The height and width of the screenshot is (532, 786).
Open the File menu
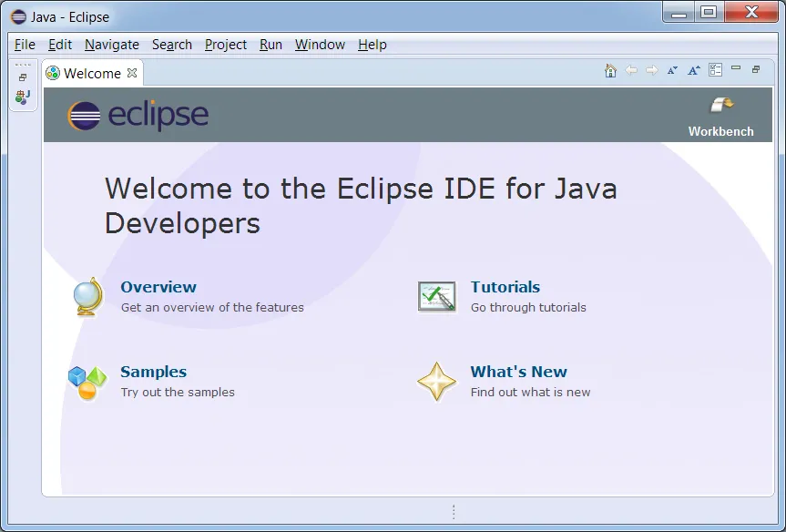[x=25, y=45]
